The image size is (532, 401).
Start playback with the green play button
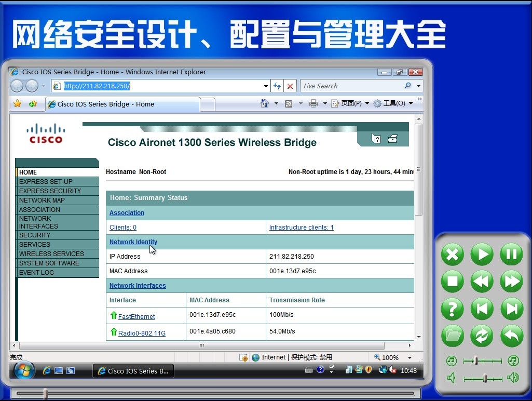coord(482,255)
